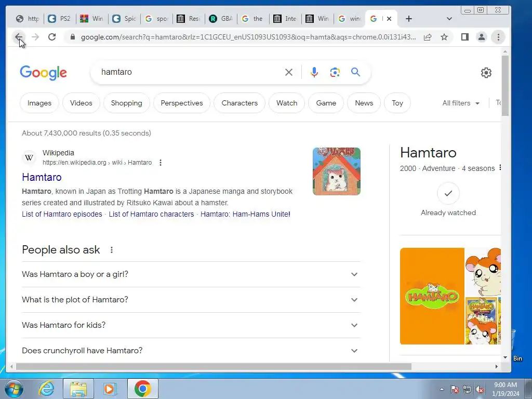Mark Hamtaro as Already watched
This screenshot has width=532, height=399.
coord(448,193)
